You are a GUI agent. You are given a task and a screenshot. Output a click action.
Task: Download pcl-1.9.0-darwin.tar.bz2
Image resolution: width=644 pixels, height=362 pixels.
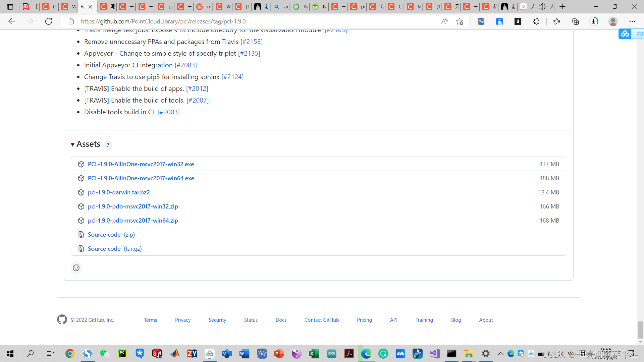(x=119, y=192)
